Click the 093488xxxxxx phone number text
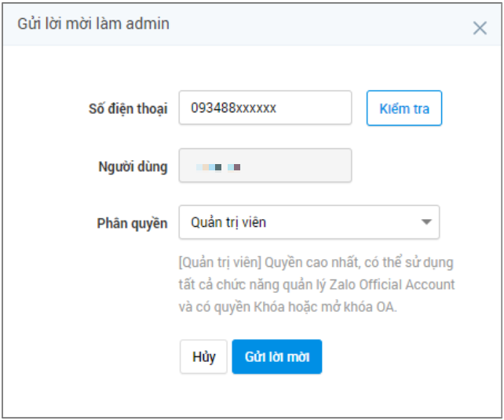The height and width of the screenshot is (420, 504). tap(233, 108)
